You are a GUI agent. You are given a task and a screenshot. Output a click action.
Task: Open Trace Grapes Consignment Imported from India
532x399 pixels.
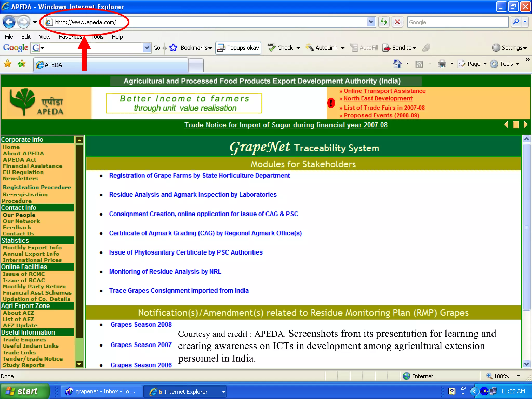(x=179, y=291)
